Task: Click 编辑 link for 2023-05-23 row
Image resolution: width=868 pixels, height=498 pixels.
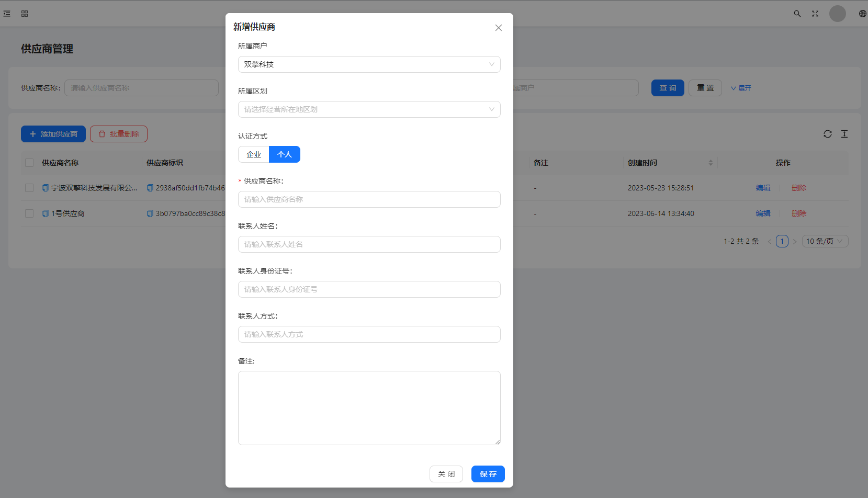Action: [763, 188]
